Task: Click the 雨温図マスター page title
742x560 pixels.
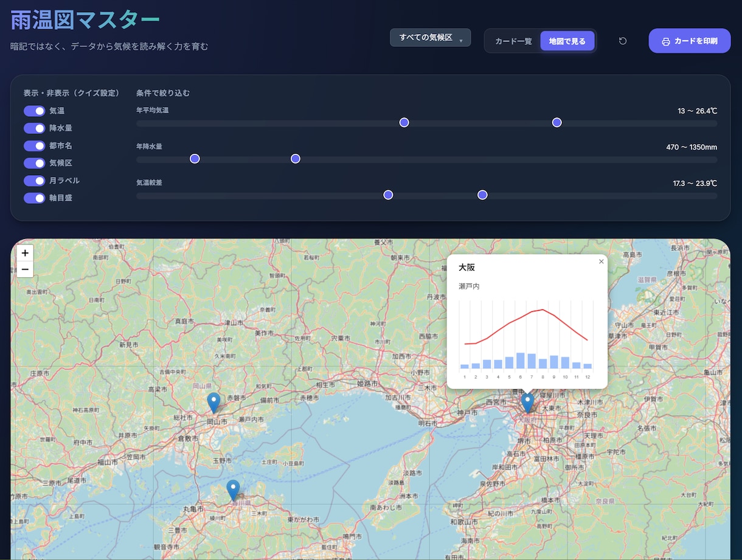Action: tap(85, 19)
